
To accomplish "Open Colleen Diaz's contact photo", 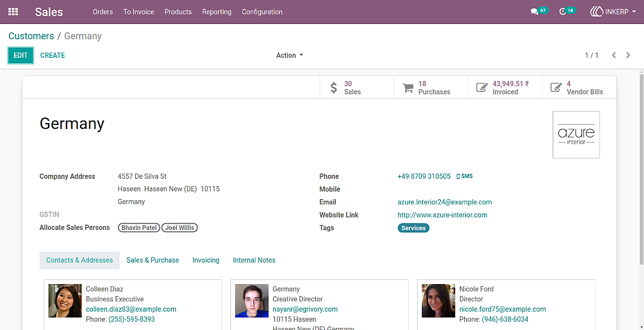I will point(65,301).
